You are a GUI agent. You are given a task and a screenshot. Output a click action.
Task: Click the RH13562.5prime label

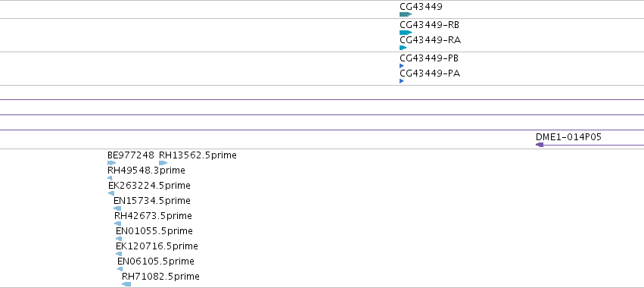click(x=198, y=155)
